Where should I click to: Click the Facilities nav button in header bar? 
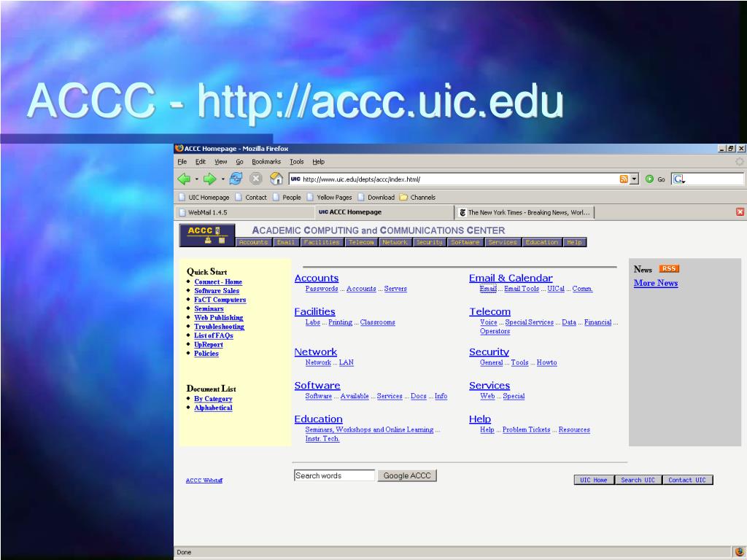(322, 242)
